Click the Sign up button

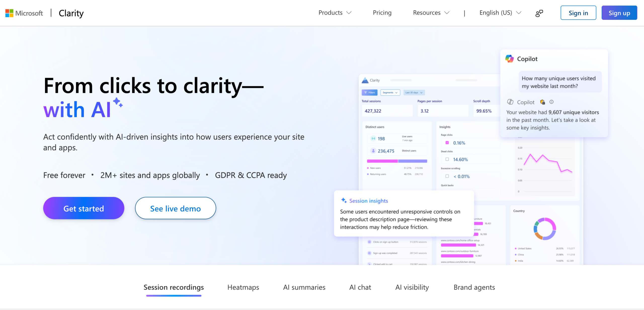619,13
